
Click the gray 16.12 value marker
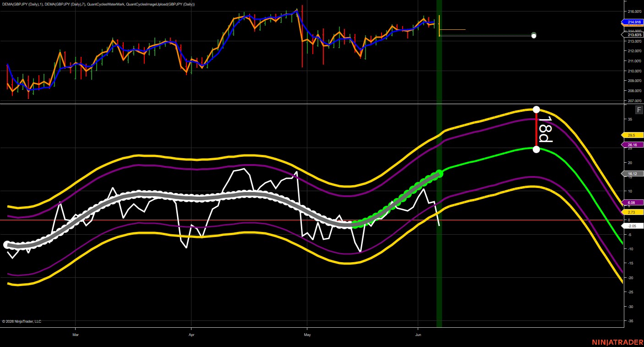(x=633, y=174)
